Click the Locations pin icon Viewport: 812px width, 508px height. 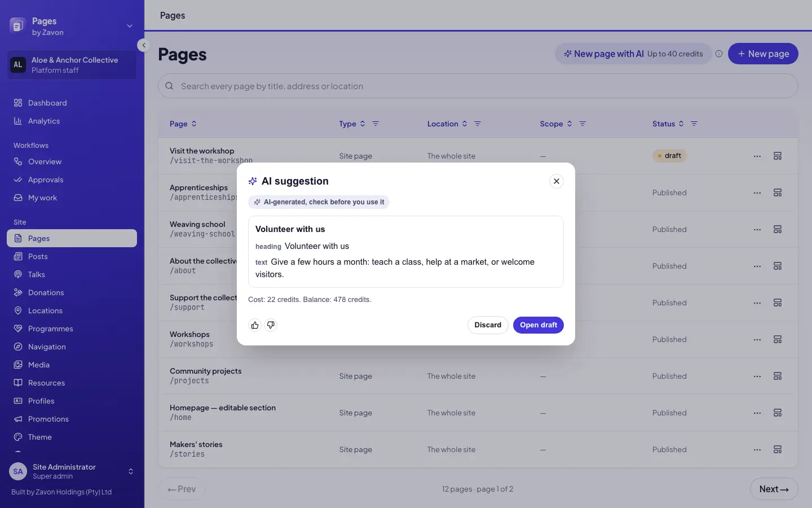pyautogui.click(x=18, y=310)
